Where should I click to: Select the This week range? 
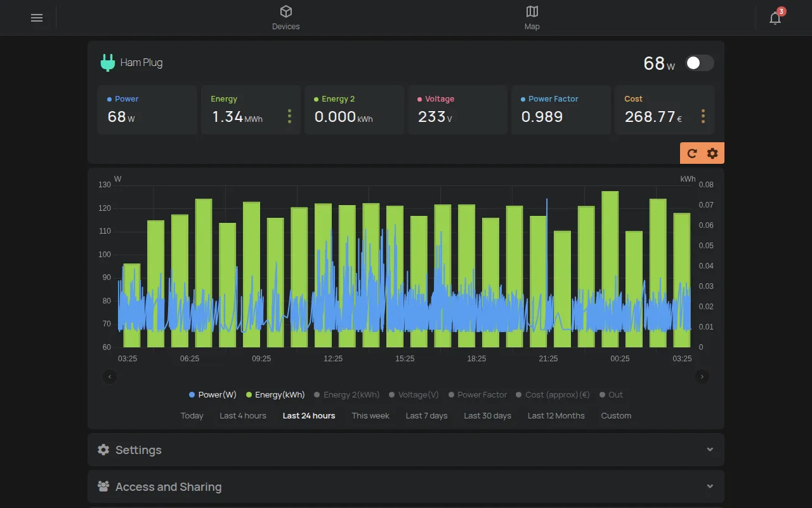(x=370, y=416)
